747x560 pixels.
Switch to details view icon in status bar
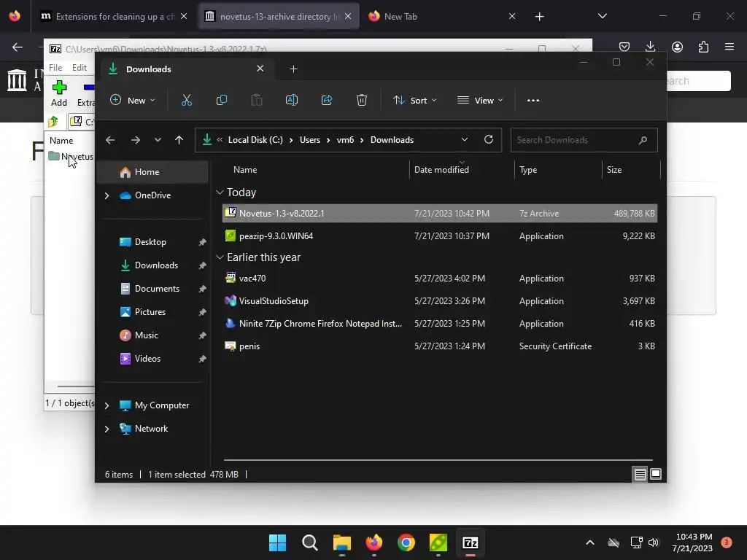pyautogui.click(x=640, y=474)
